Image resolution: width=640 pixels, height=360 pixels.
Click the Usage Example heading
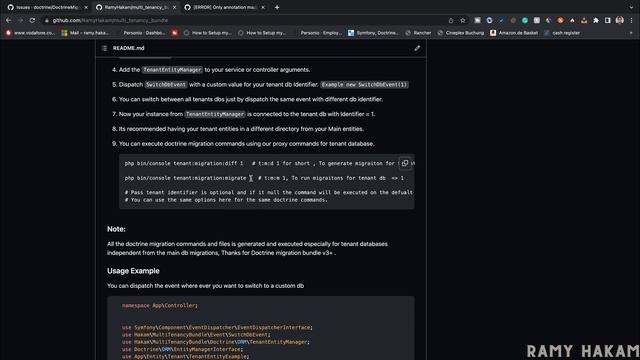133,271
